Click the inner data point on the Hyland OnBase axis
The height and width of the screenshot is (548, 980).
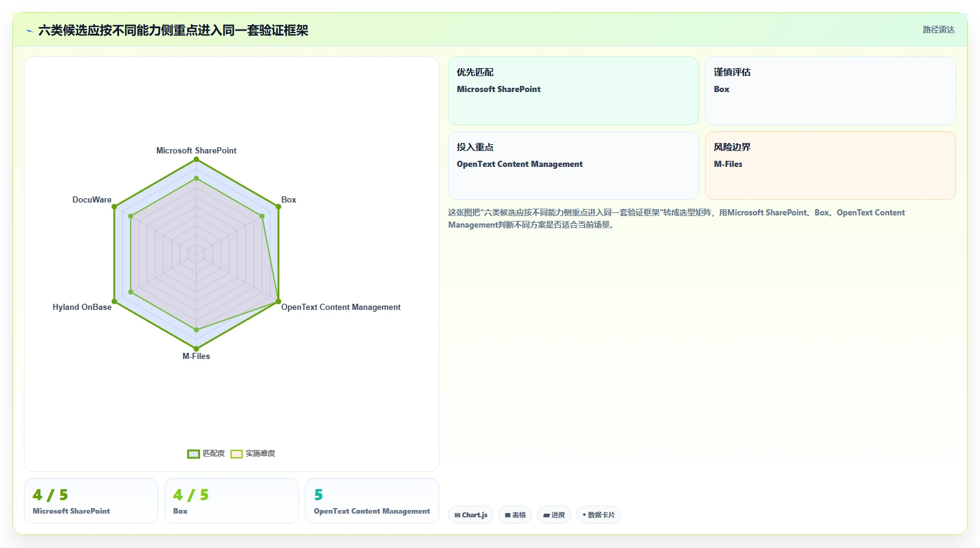131,292
